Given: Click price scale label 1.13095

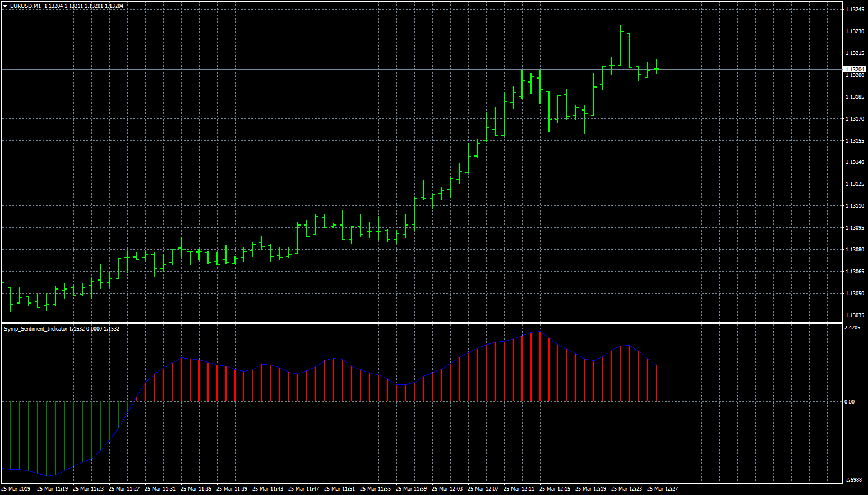Looking at the screenshot, I should 855,228.
